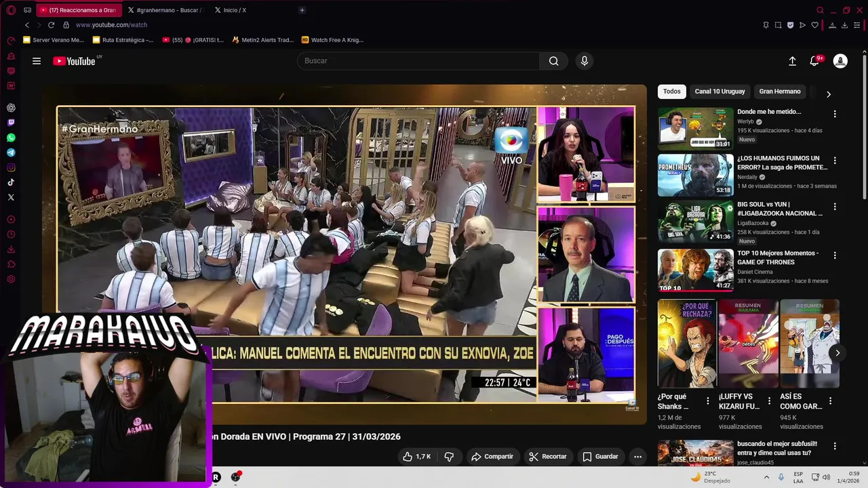Open sidebar settings gear icon
Image resolution: width=868 pixels, height=488 pixels.
coord(11,279)
